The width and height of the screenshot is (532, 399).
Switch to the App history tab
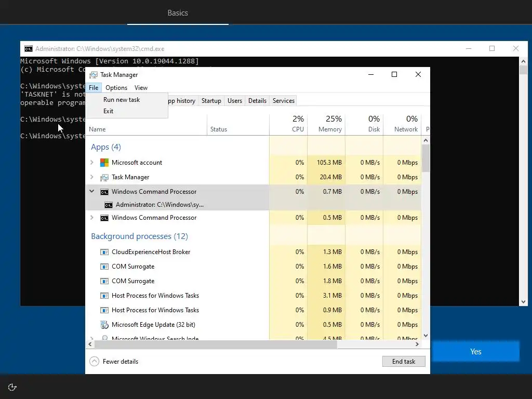coord(182,101)
